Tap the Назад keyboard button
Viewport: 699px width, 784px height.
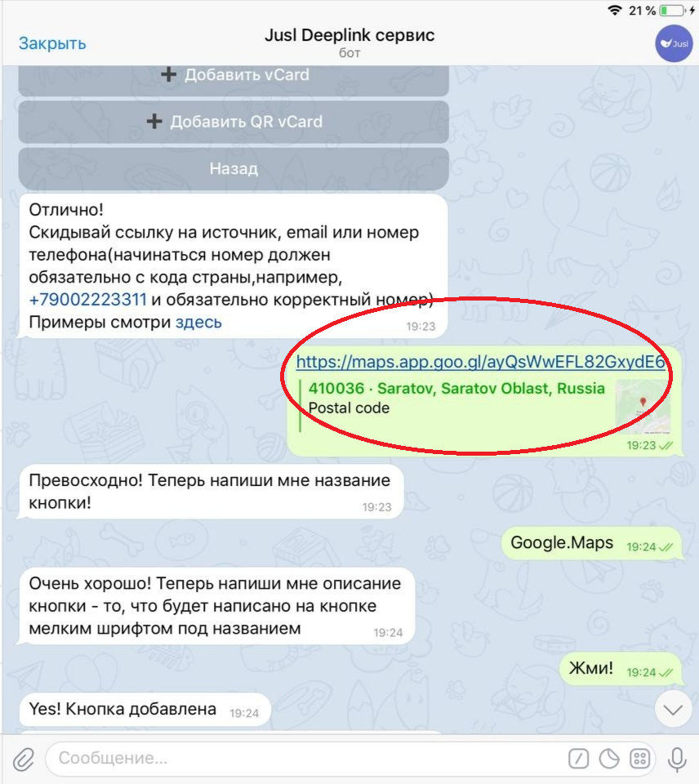coord(234,168)
